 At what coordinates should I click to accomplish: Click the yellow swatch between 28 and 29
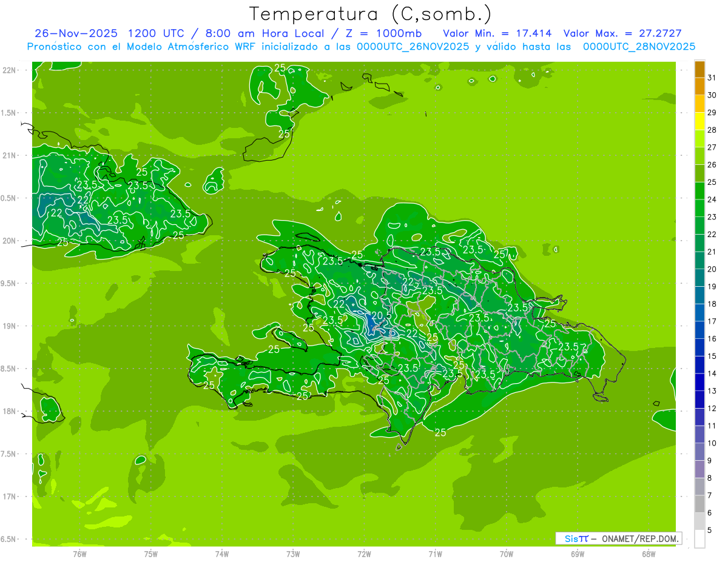699,121
